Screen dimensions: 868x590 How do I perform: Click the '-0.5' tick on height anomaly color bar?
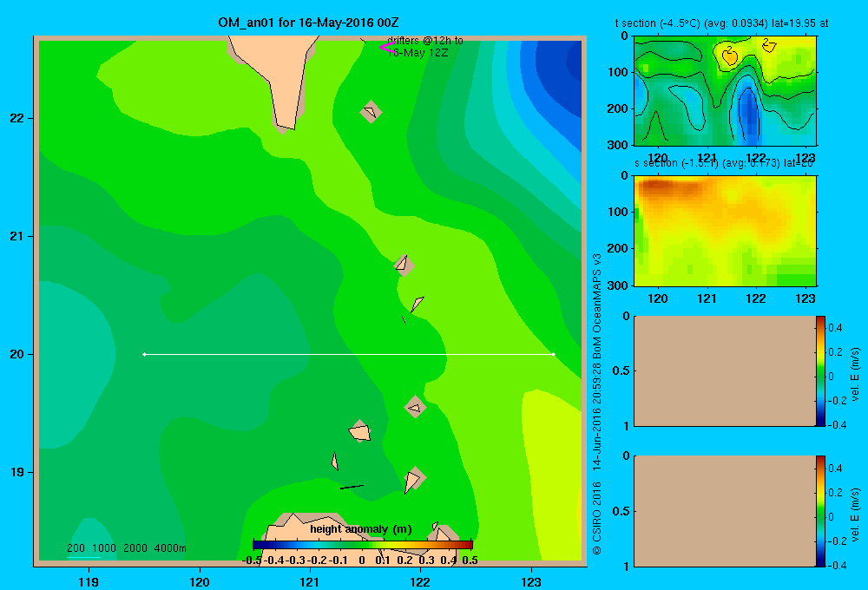(x=253, y=560)
